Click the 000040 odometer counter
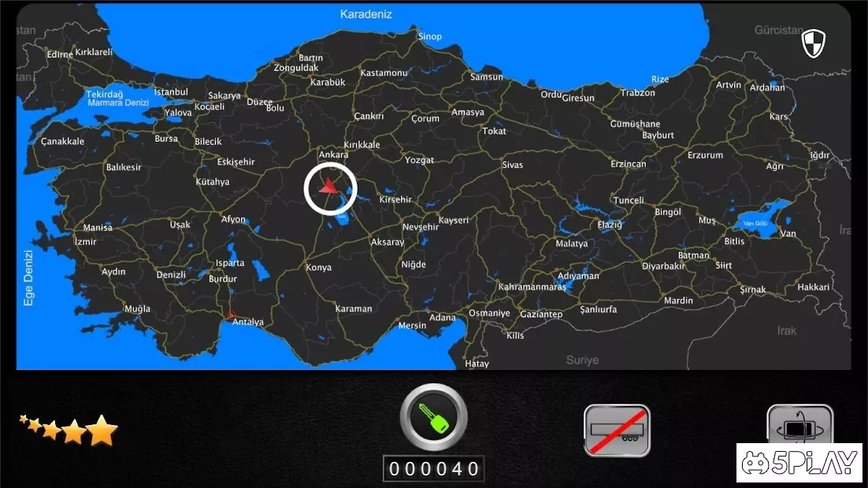This screenshot has width=868, height=488. 434,469
